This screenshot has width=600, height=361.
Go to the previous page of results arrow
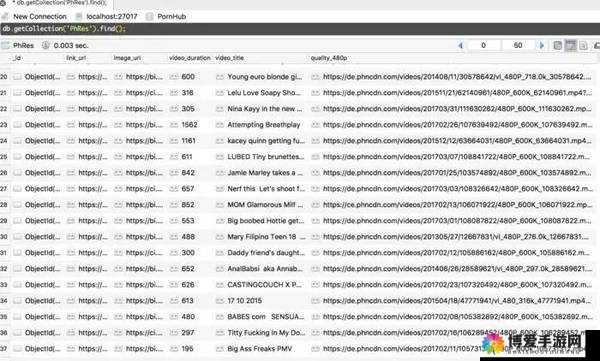(x=460, y=46)
